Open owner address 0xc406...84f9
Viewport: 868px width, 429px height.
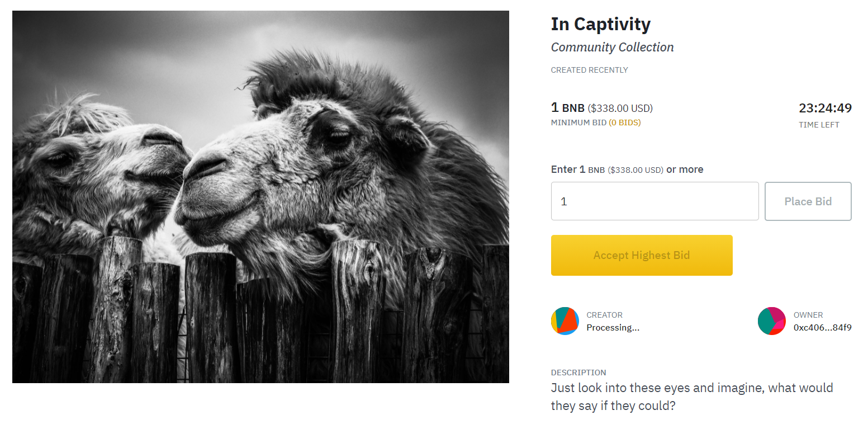pos(822,328)
